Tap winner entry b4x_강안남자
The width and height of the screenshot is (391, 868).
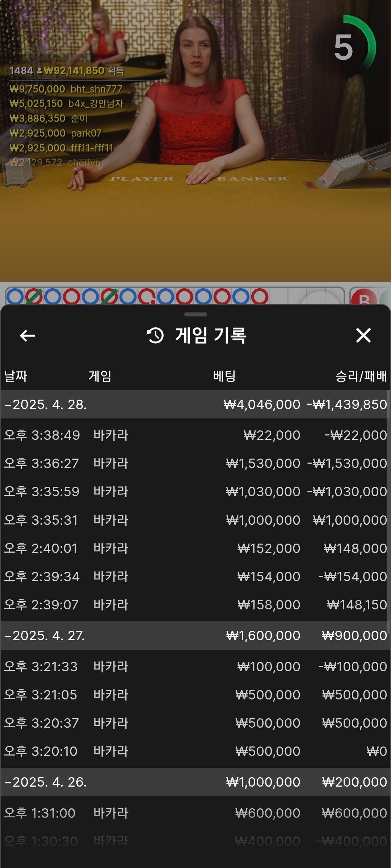tap(66, 104)
